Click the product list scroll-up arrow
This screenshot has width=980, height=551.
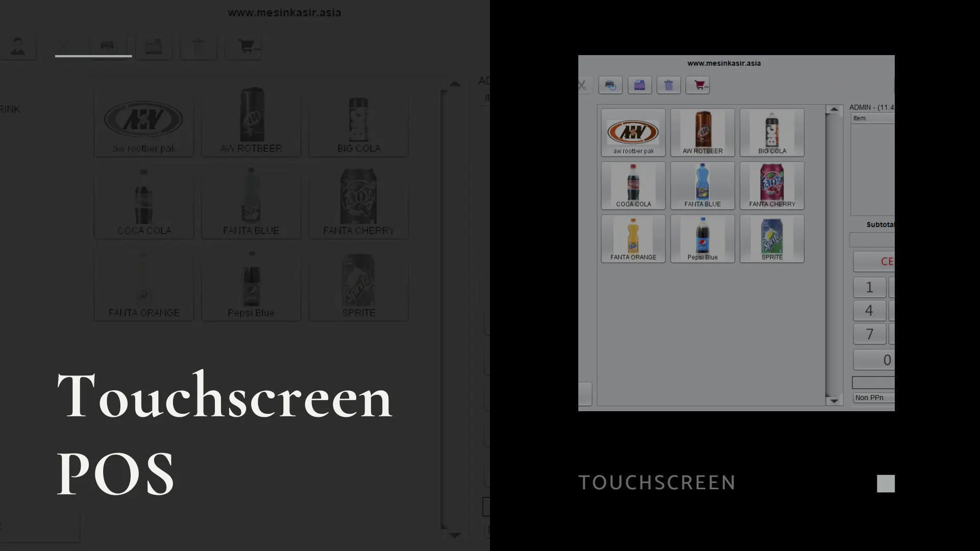click(834, 109)
